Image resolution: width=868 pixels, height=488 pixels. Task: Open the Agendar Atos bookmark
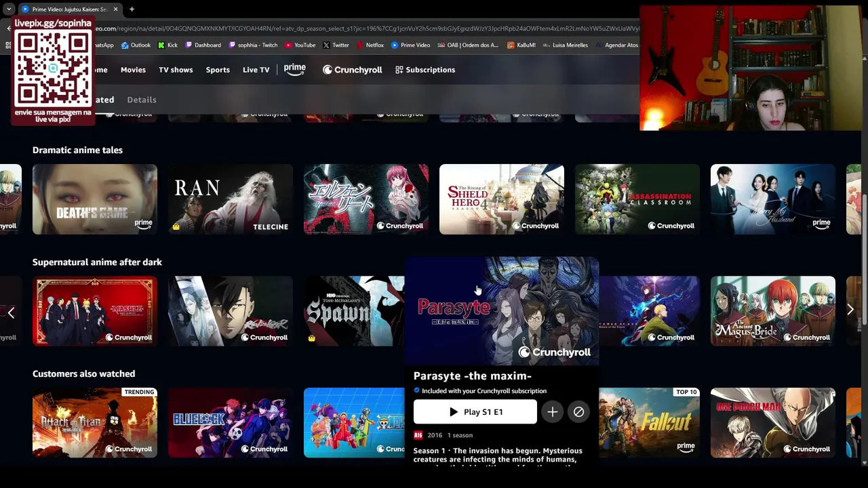617,45
